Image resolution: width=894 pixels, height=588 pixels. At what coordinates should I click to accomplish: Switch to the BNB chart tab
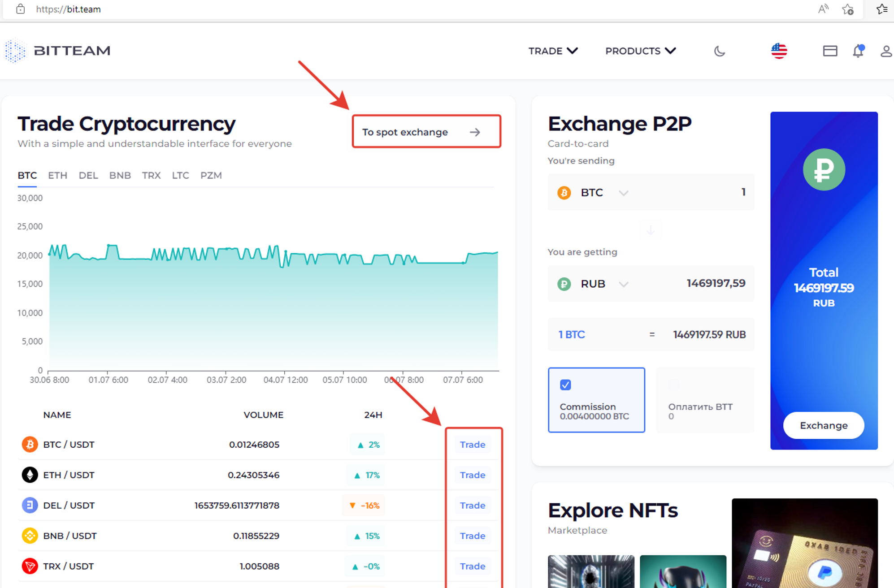(120, 176)
